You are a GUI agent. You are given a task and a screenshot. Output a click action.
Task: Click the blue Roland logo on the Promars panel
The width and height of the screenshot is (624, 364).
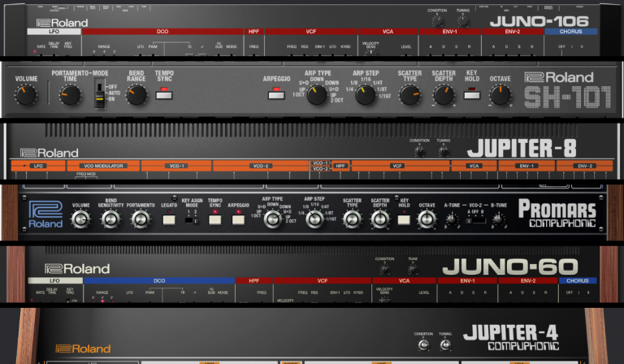[x=45, y=214]
